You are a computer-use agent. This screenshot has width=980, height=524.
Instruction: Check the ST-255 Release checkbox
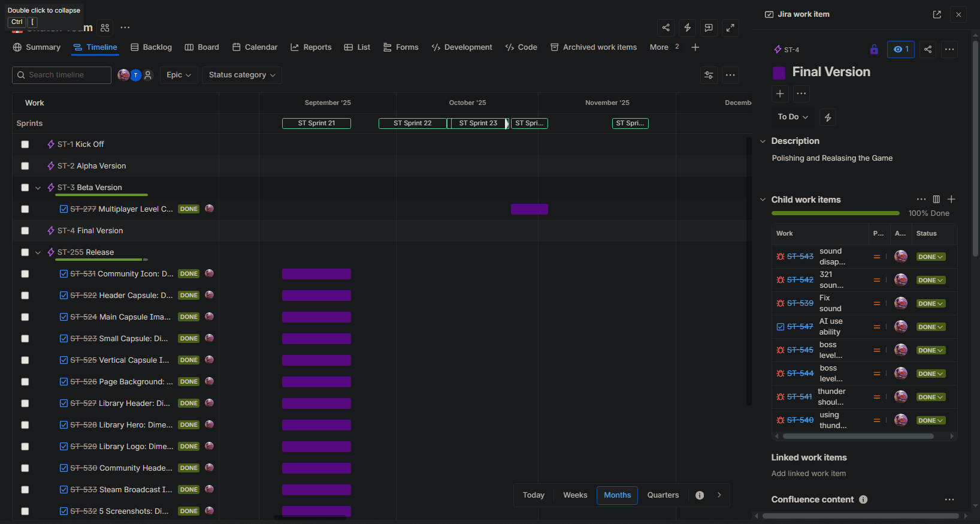25,252
